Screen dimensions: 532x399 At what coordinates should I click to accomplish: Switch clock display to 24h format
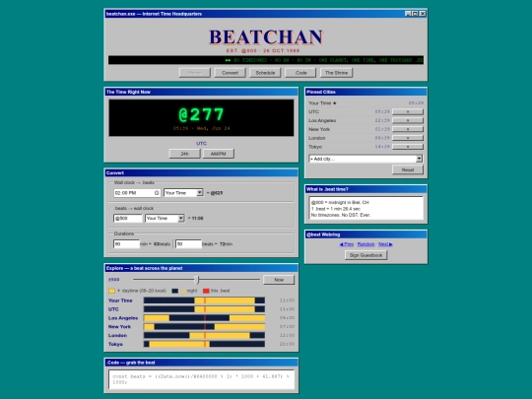184,154
